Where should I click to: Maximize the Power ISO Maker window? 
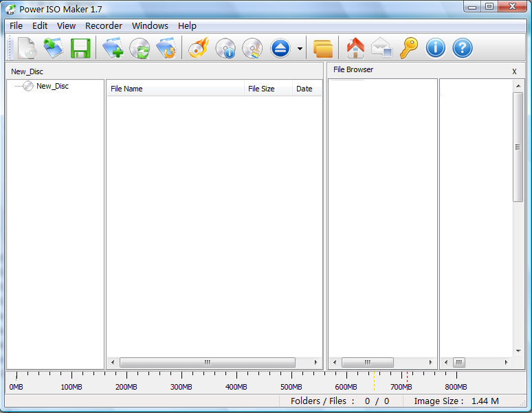coord(489,6)
